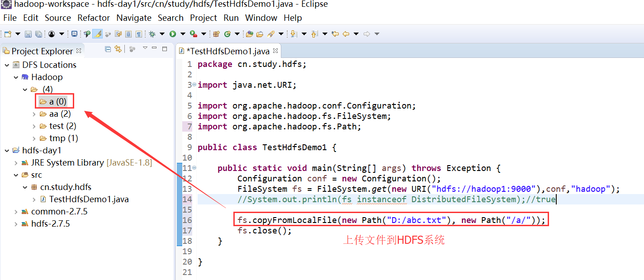
Task: Save the current file with the Save icon
Action: (28, 33)
